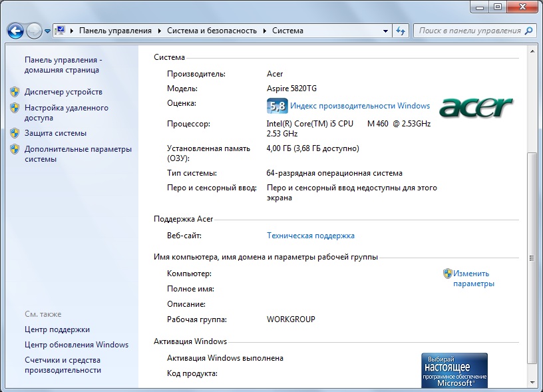This screenshot has width=543, height=392.
Task: Open Индекс производительности Windows link
Action: pyautogui.click(x=360, y=106)
